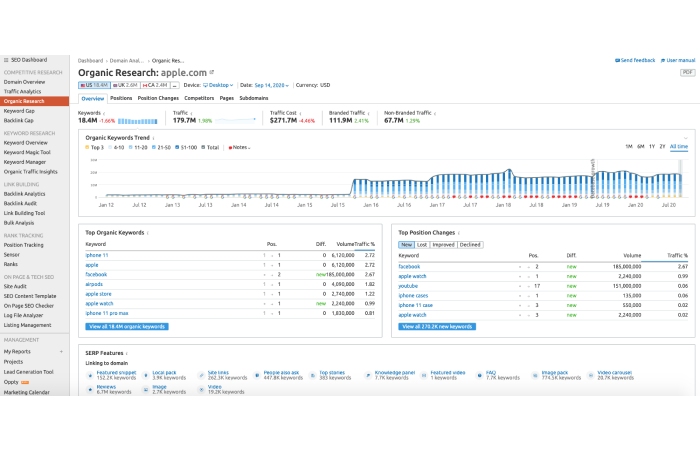
Task: Click info icon beside Organic Keywords Trend
Action: point(154,138)
